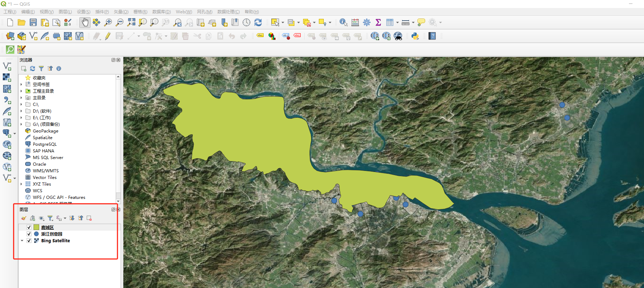Image resolution: width=644 pixels, height=288 pixels.
Task: Click the green magnifier search plugin icon
Action: (10, 49)
